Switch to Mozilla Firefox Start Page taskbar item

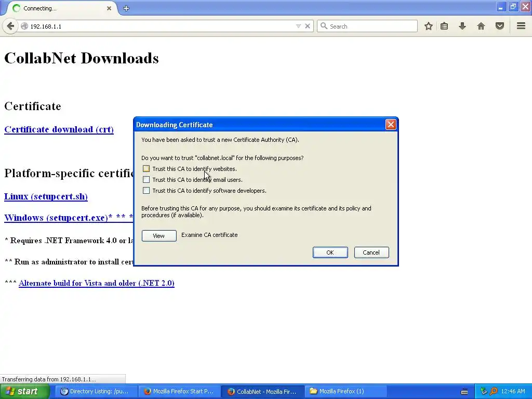179,391
